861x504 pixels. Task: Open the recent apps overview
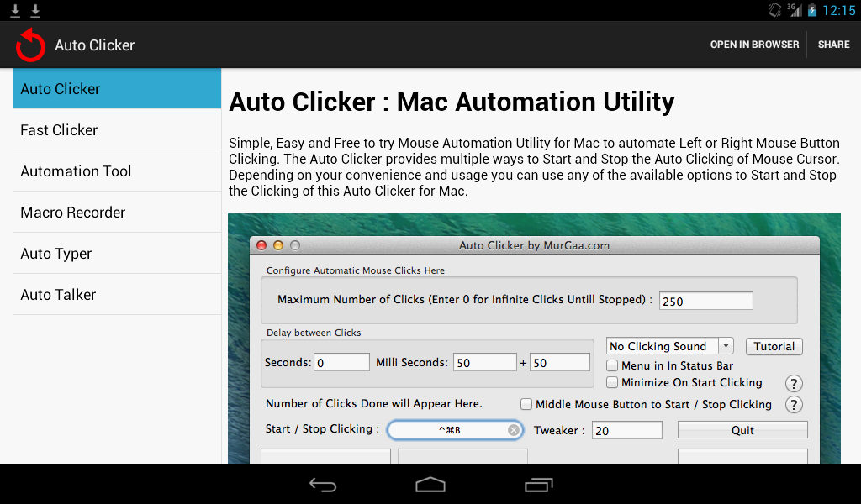tap(538, 485)
